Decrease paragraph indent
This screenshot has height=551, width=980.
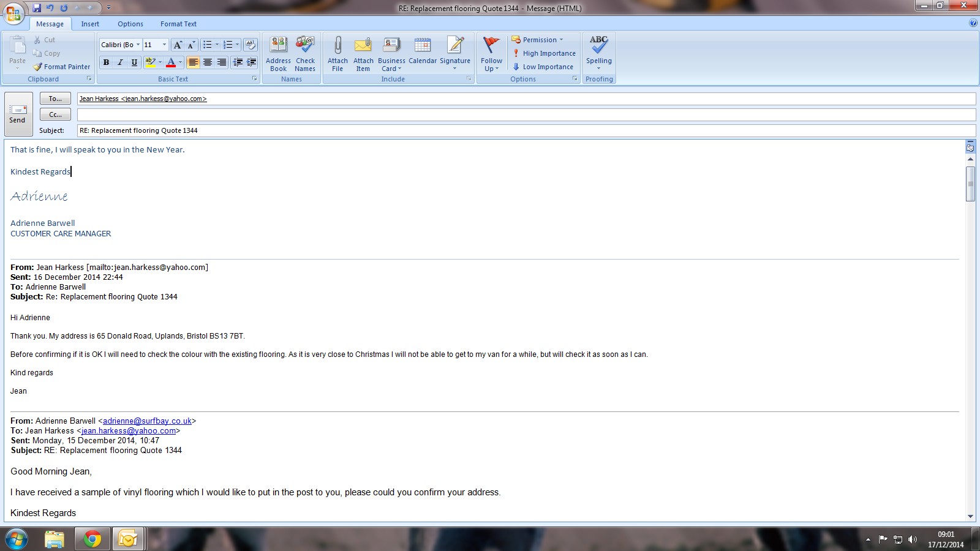[x=238, y=62]
